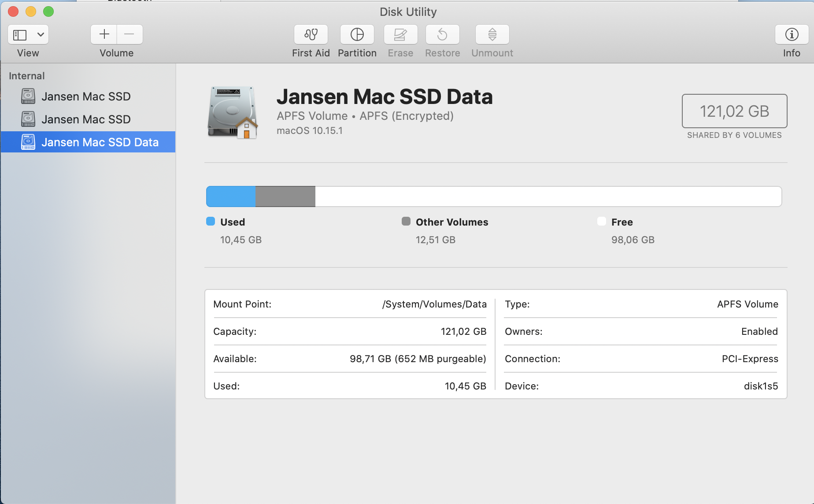This screenshot has height=504, width=814.
Task: Click the blue Used segment of usage bar
Action: click(231, 196)
